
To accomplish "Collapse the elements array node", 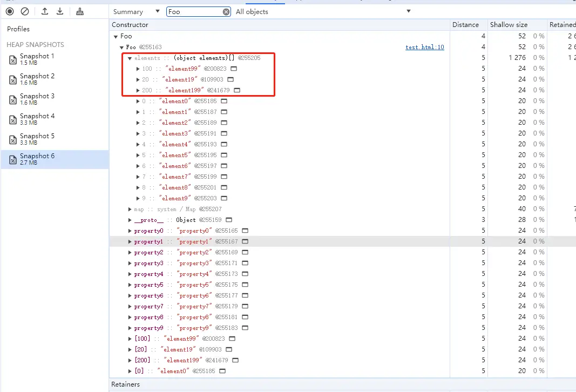I will [130, 58].
